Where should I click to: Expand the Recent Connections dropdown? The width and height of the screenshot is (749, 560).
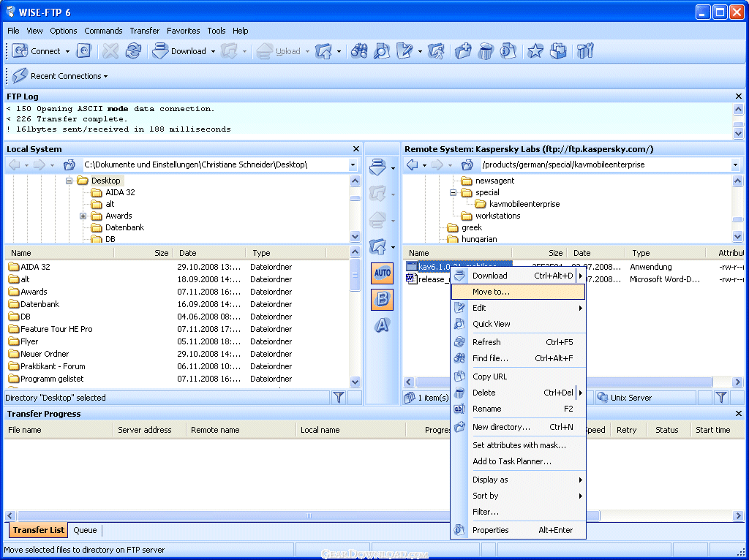coord(105,76)
